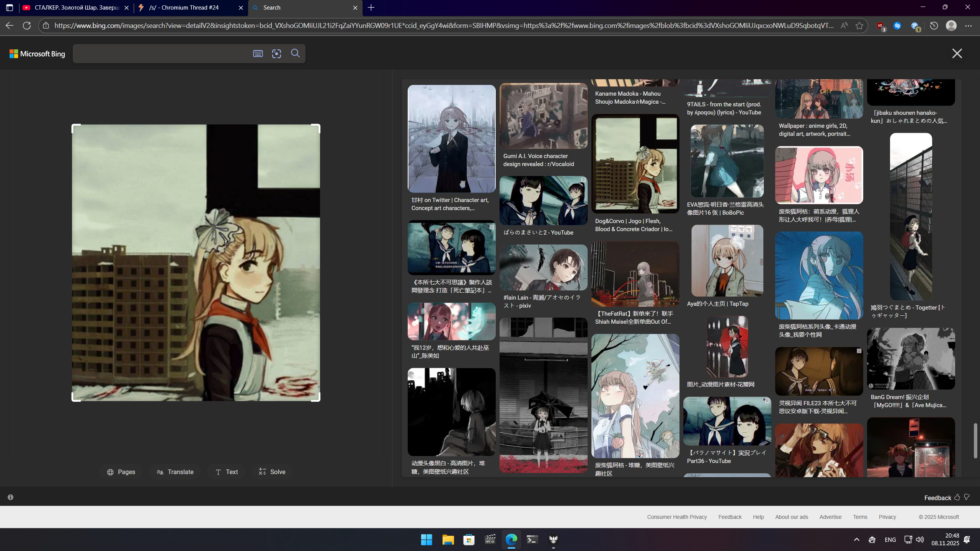Click the Bing search input field
Viewport: 980px width, 551px height.
pyautogui.click(x=161, y=54)
